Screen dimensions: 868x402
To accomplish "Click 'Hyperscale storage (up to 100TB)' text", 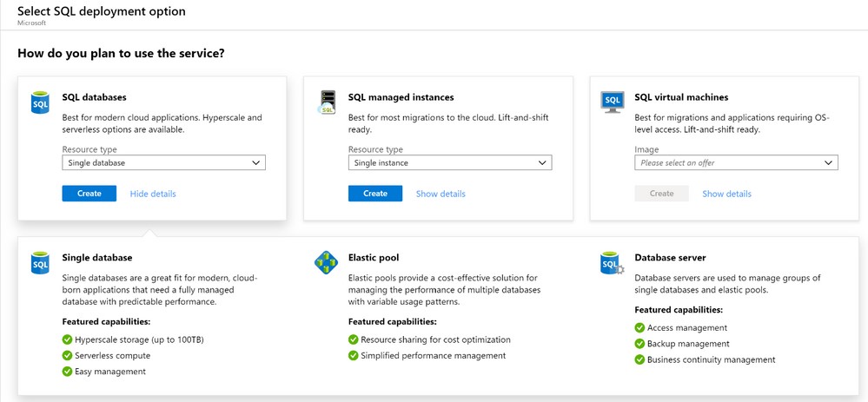I will coord(140,339).
